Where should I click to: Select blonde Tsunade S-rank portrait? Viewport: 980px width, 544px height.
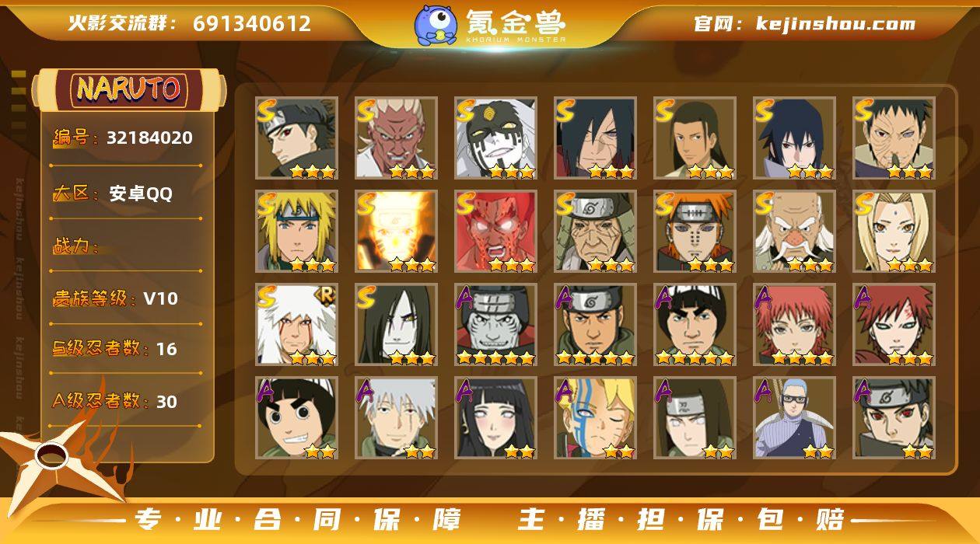894,232
